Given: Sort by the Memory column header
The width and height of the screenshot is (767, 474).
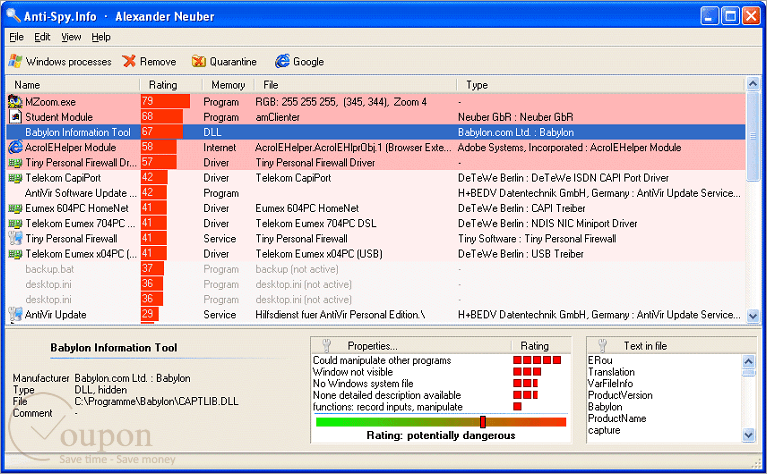Looking at the screenshot, I should pos(227,85).
